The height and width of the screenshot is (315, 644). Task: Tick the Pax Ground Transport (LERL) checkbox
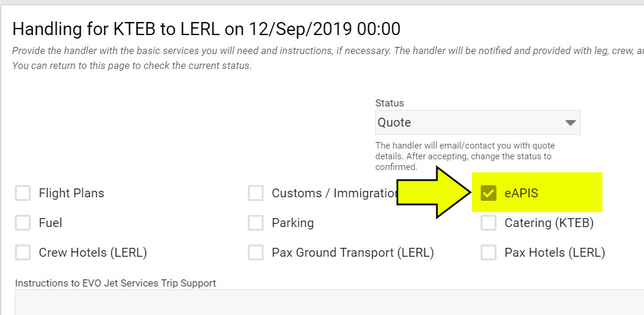(x=255, y=253)
